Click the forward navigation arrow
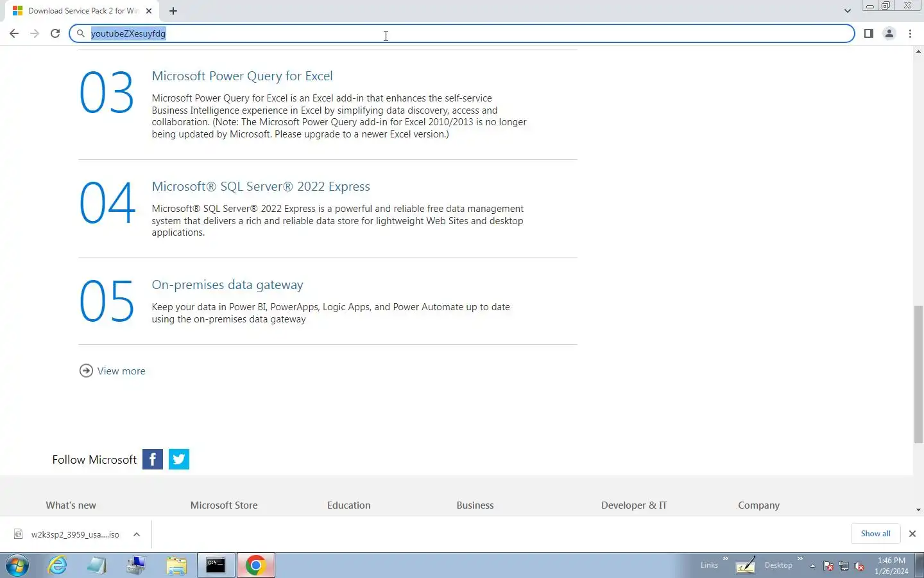This screenshot has height=578, width=924. click(x=35, y=33)
